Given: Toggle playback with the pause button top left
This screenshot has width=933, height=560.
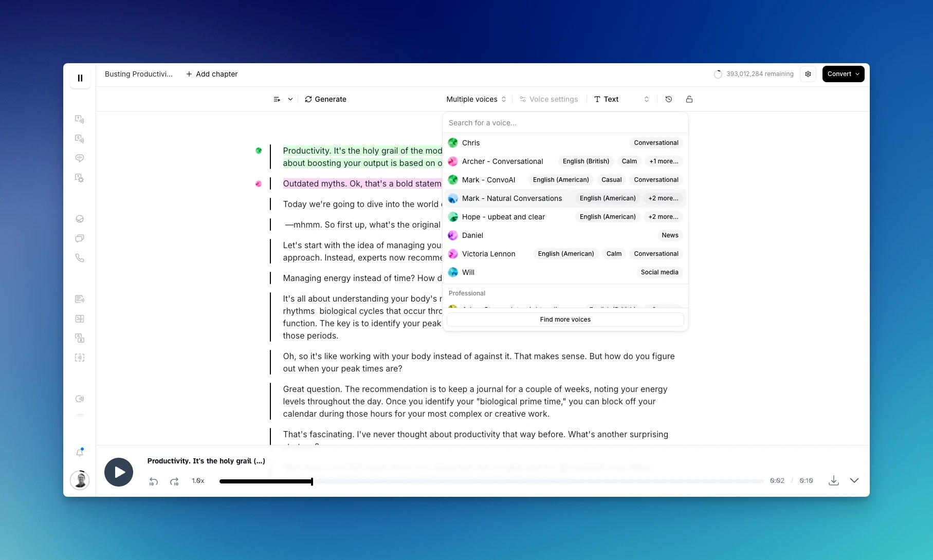Looking at the screenshot, I should pos(80,78).
